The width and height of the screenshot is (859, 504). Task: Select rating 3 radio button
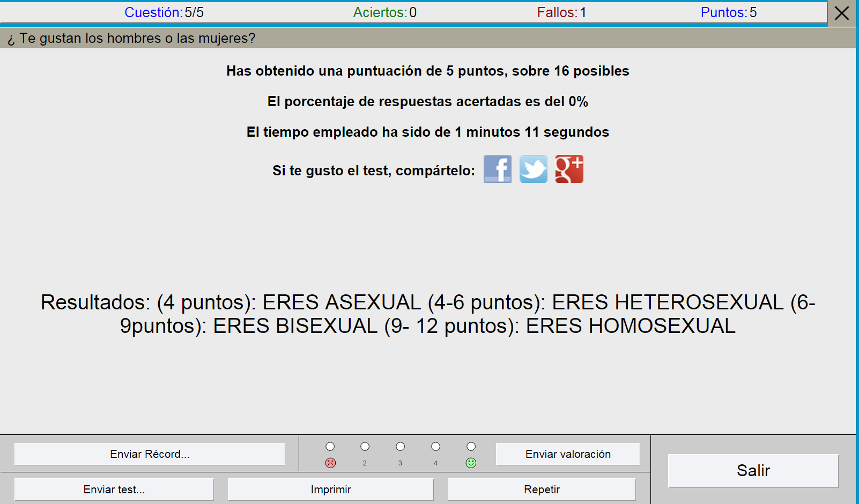pos(401,447)
